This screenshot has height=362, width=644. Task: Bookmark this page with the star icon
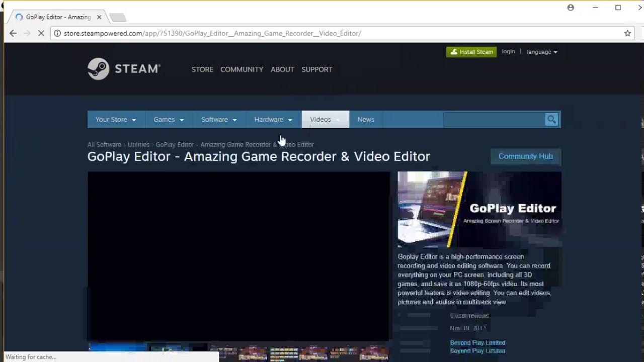pyautogui.click(x=627, y=33)
